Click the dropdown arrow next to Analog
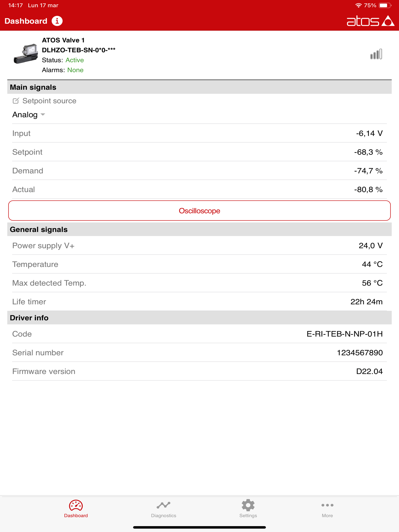The width and height of the screenshot is (399, 532). 43,115
